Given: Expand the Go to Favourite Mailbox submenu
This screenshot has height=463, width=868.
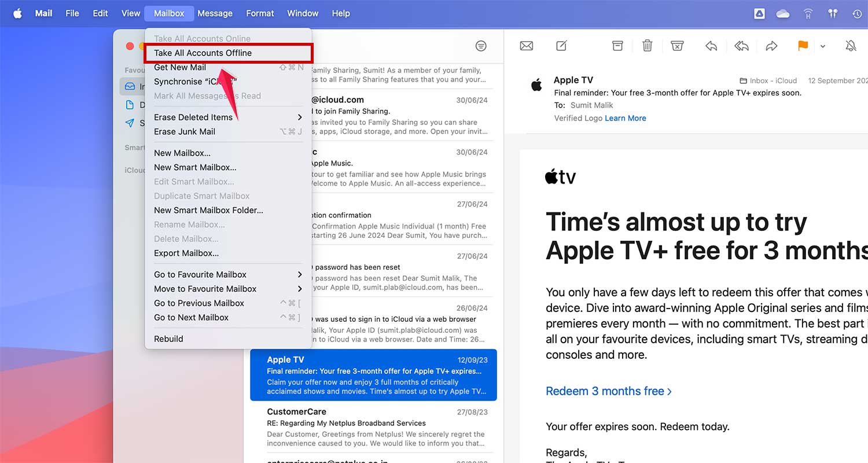Looking at the screenshot, I should pos(200,274).
